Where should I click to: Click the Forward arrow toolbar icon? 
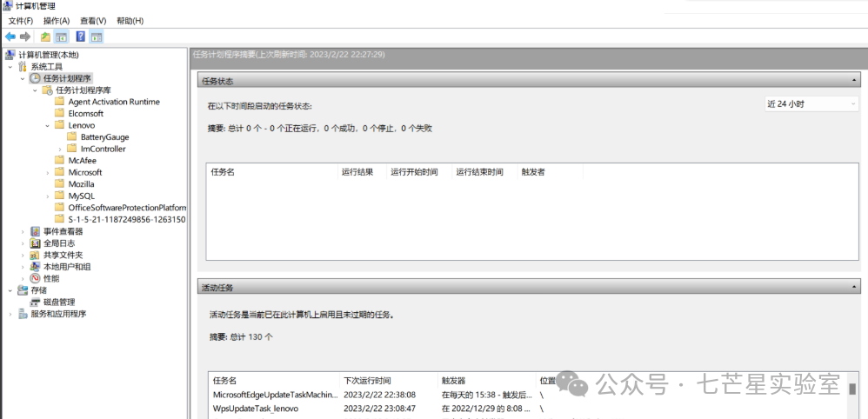[25, 37]
